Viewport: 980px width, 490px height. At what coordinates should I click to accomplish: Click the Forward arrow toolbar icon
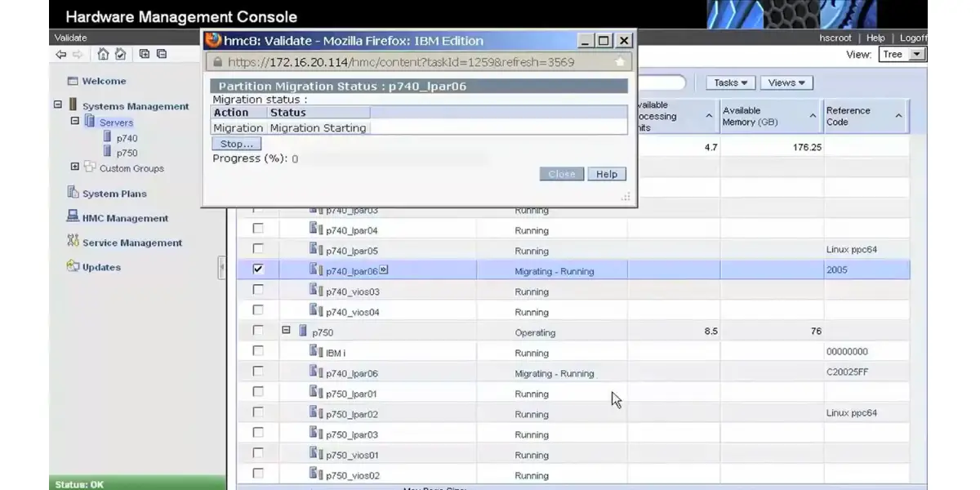pos(78,55)
